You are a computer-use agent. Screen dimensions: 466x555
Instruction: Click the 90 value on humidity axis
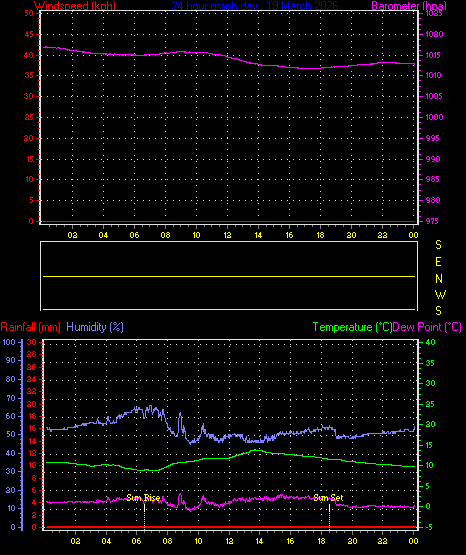click(x=11, y=360)
